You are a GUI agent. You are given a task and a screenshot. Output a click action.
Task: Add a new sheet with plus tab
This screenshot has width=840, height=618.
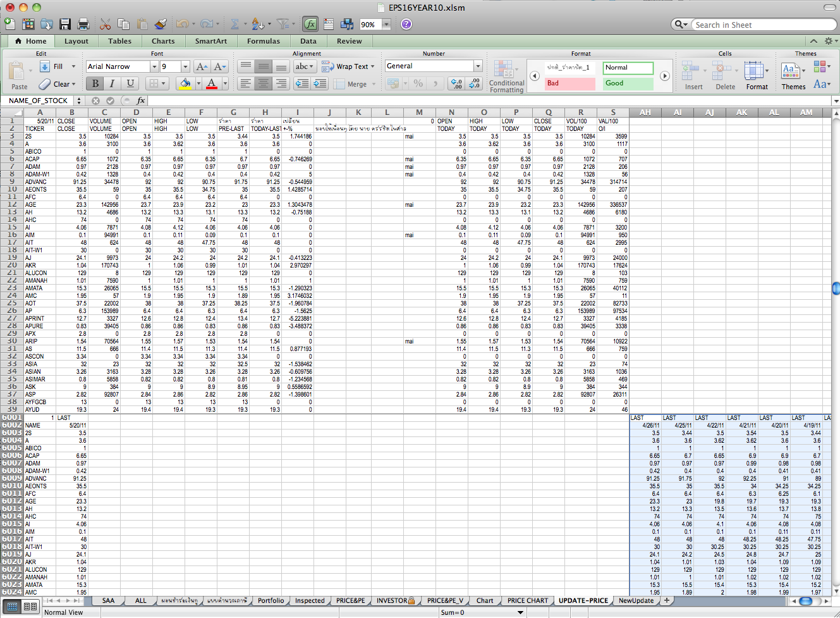[666, 601]
